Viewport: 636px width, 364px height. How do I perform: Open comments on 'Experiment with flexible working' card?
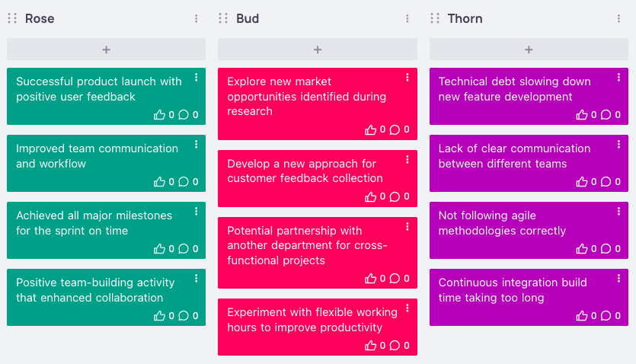[x=395, y=346]
